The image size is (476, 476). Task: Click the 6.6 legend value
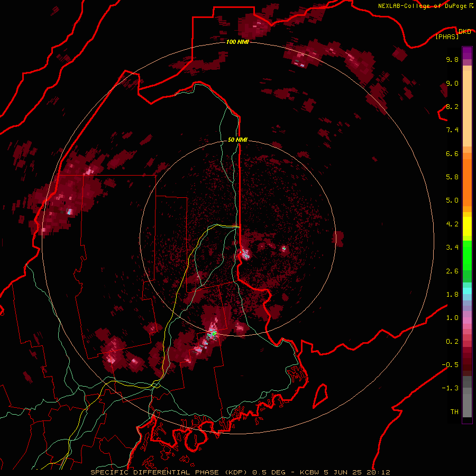pyautogui.click(x=452, y=153)
